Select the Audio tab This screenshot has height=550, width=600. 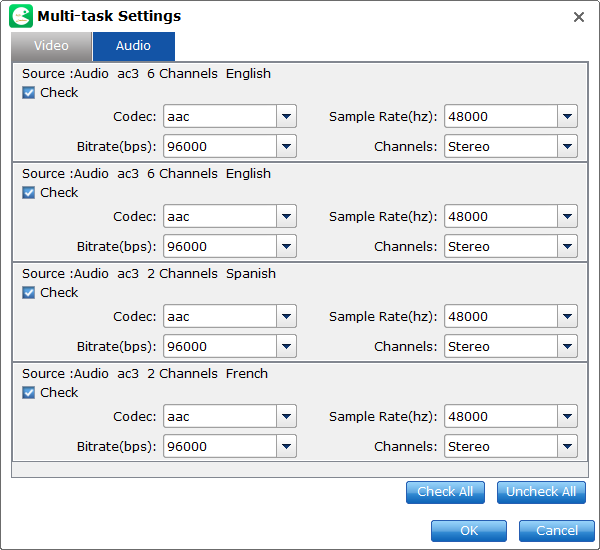pyautogui.click(x=134, y=46)
